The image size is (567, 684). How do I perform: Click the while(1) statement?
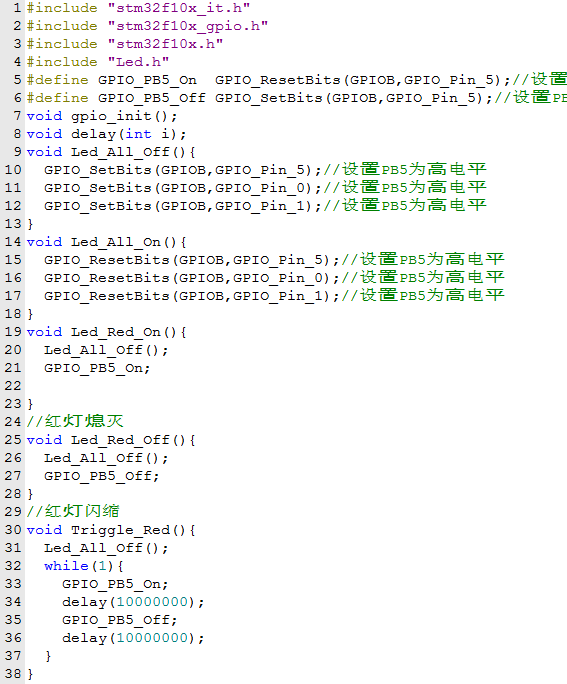pos(84,566)
